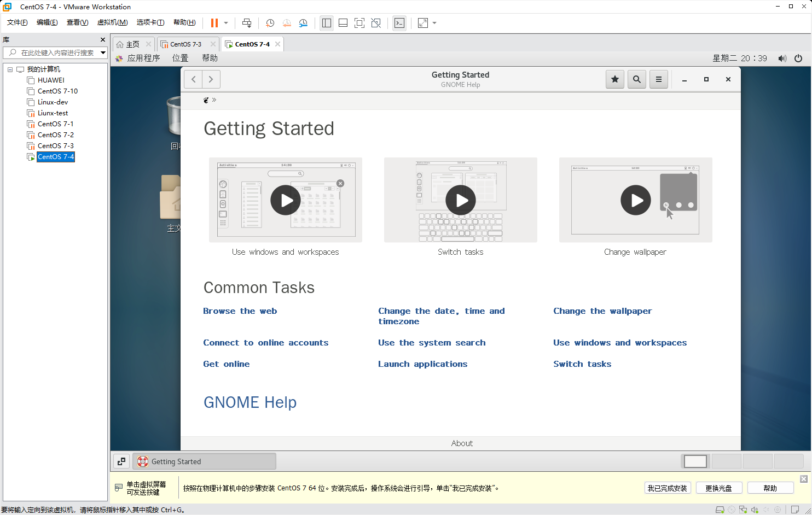Image resolution: width=812 pixels, height=515 pixels.
Task: Bookmark this page with star icon
Action: [615, 79]
